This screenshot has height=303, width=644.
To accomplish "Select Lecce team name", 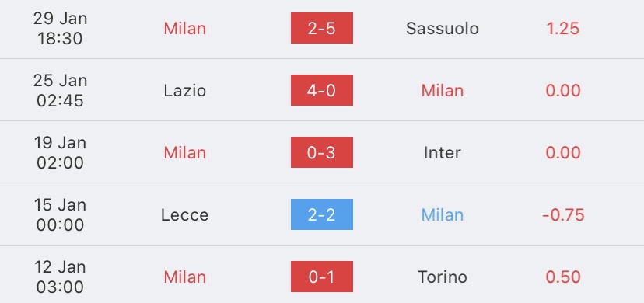I will [x=185, y=215].
